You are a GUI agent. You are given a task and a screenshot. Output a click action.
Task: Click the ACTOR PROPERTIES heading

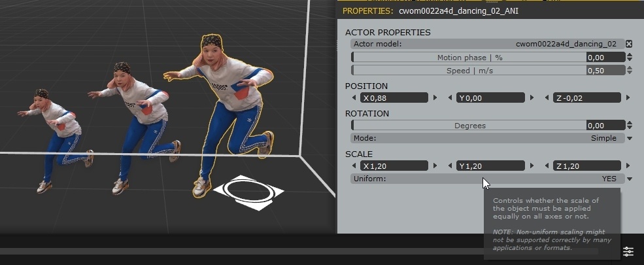(388, 32)
